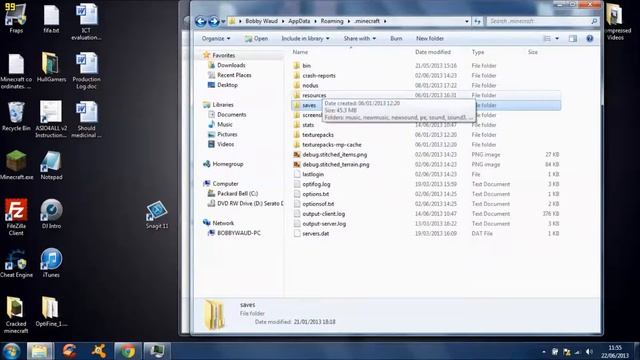Click Roaming in the address breadcrumb
This screenshot has height=360, width=640.
[x=332, y=21]
